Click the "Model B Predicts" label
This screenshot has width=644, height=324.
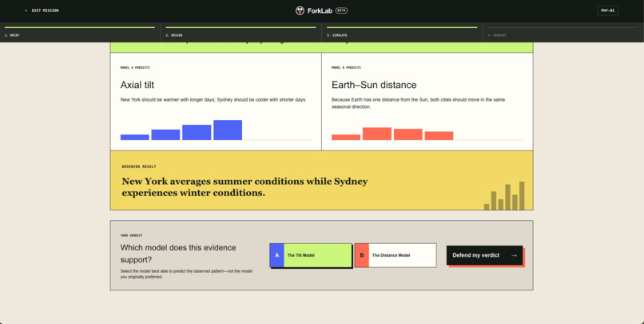pyautogui.click(x=346, y=67)
